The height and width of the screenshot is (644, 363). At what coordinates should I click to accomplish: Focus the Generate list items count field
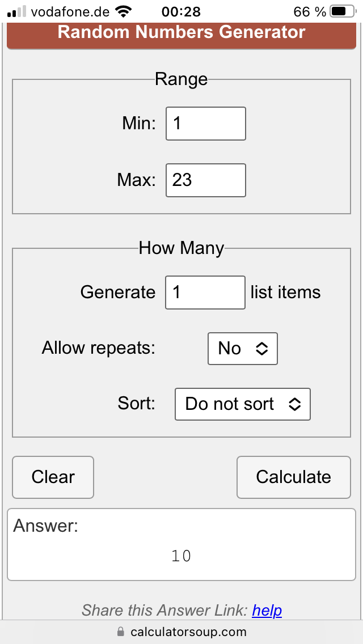coord(205,293)
